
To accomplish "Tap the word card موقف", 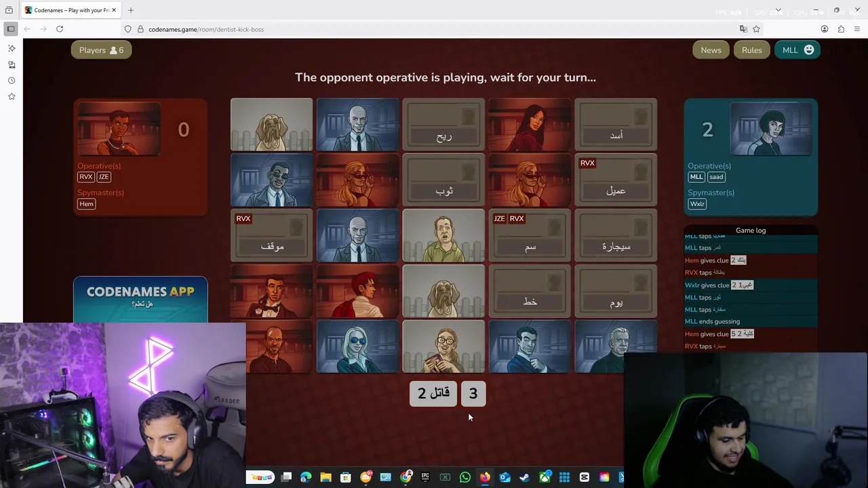I will pyautogui.click(x=271, y=236).
